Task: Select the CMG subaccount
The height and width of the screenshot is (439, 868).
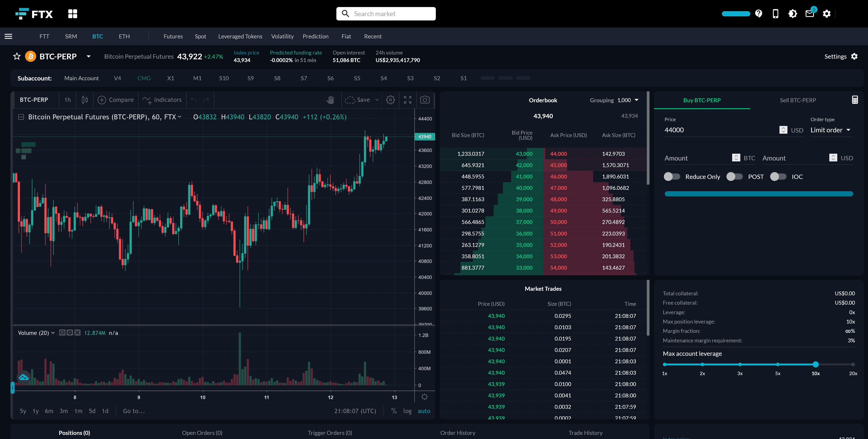Action: [144, 78]
